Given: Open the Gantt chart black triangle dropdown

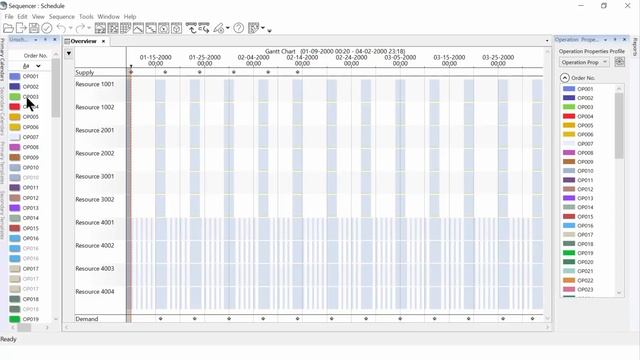Looking at the screenshot, I should tap(69, 53).
